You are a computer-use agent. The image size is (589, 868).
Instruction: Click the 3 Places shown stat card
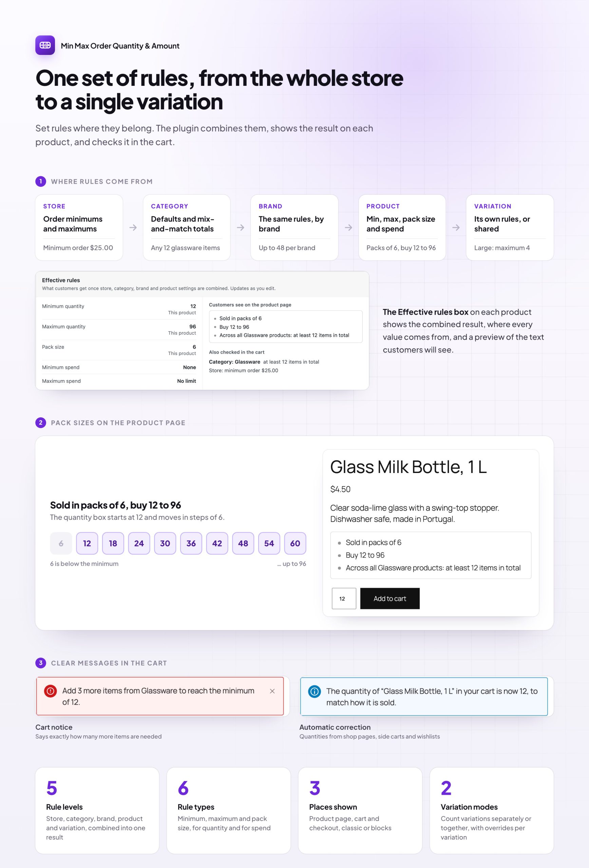coord(360,810)
